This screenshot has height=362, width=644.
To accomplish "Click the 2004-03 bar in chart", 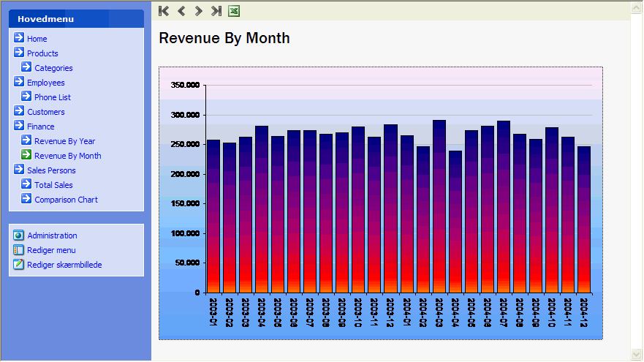I will point(439,206).
